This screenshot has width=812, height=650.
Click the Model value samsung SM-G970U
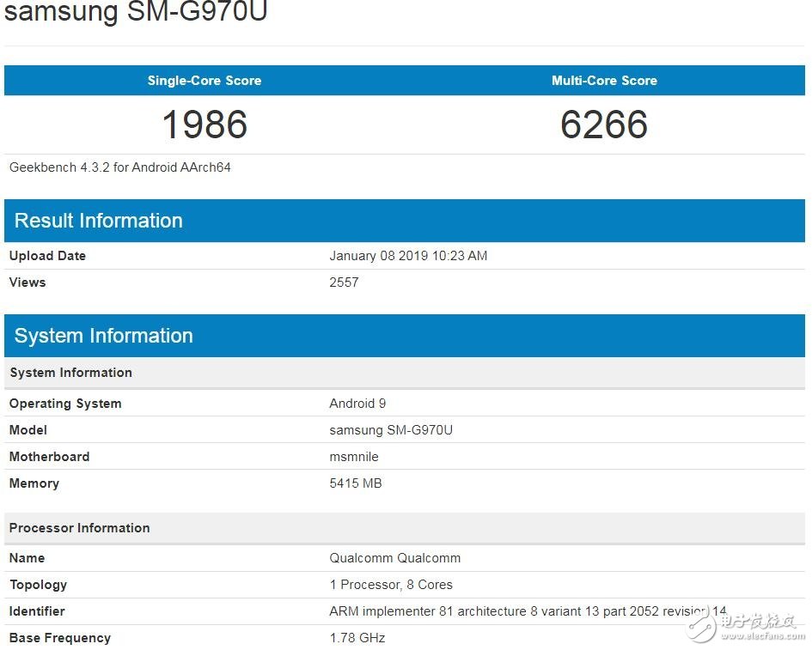click(x=391, y=429)
